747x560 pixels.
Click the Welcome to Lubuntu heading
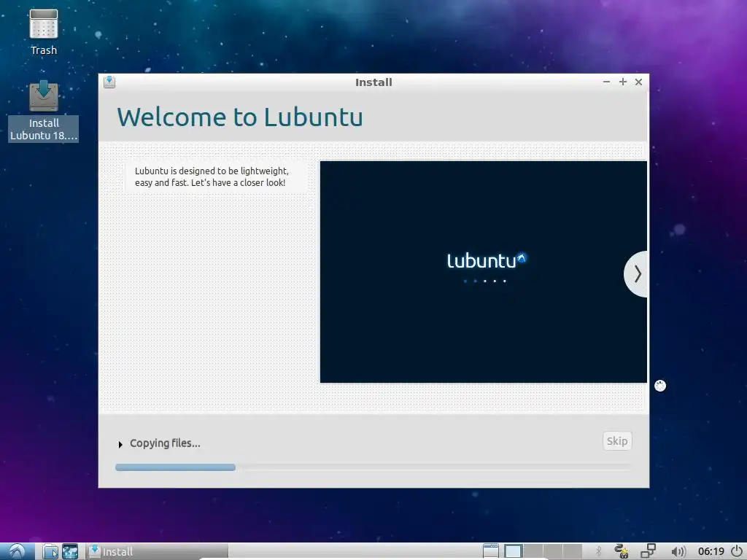pyautogui.click(x=240, y=117)
